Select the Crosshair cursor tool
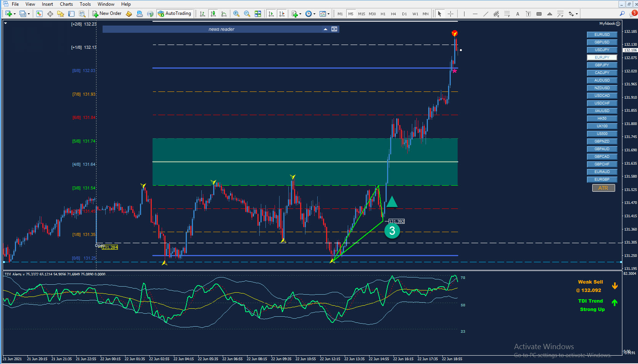The width and height of the screenshot is (638, 364). pyautogui.click(x=450, y=14)
